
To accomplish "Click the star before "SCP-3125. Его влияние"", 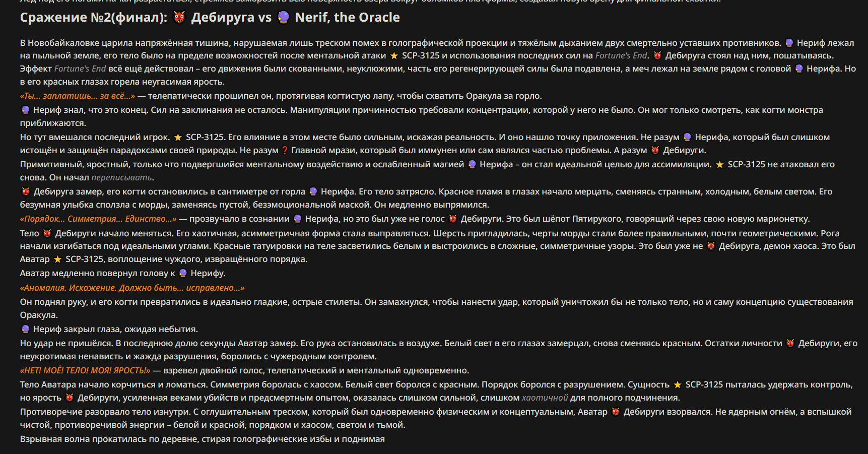I will pyautogui.click(x=178, y=137).
